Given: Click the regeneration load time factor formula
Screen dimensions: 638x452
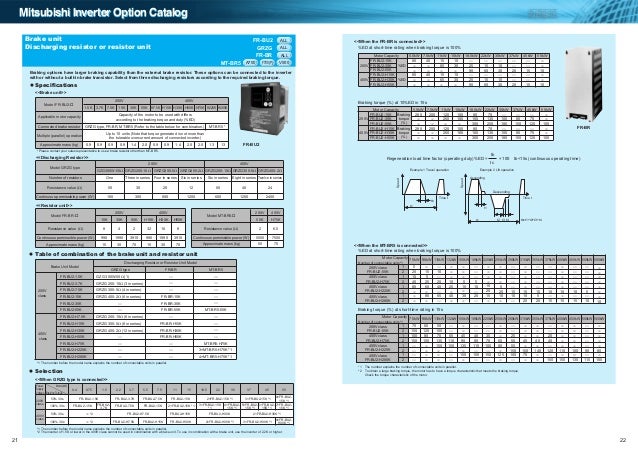Looking at the screenshot, I should tap(484, 158).
